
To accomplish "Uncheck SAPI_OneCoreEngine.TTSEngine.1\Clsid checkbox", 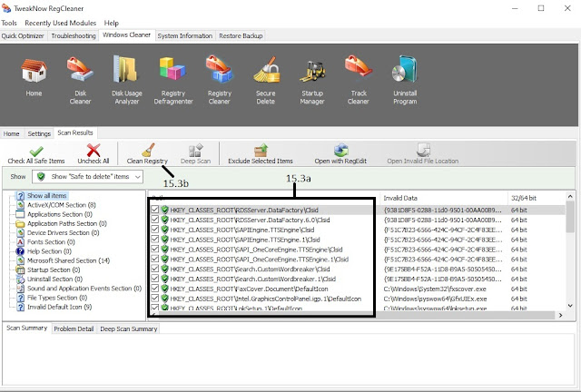I will coord(155,259).
